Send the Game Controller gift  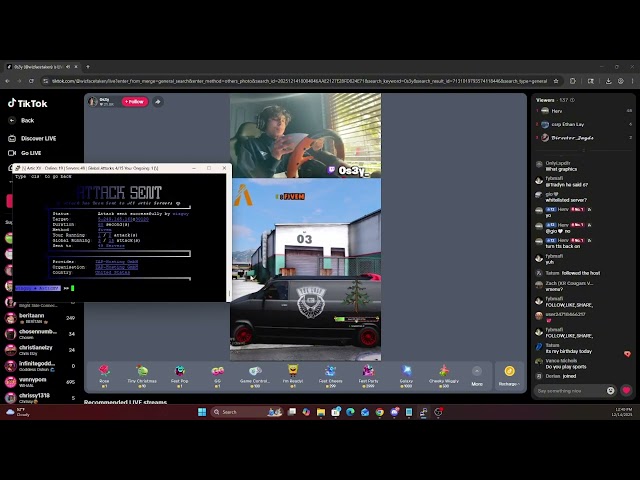(255, 376)
